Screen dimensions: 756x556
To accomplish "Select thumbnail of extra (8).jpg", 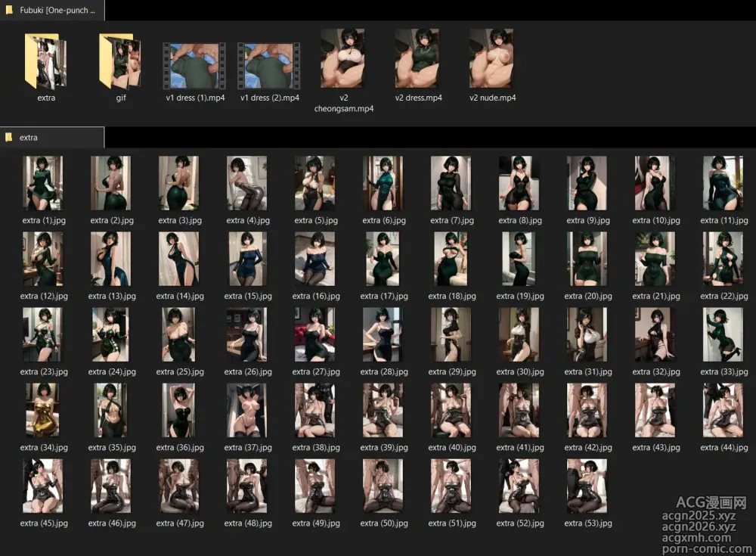I will pyautogui.click(x=519, y=183).
